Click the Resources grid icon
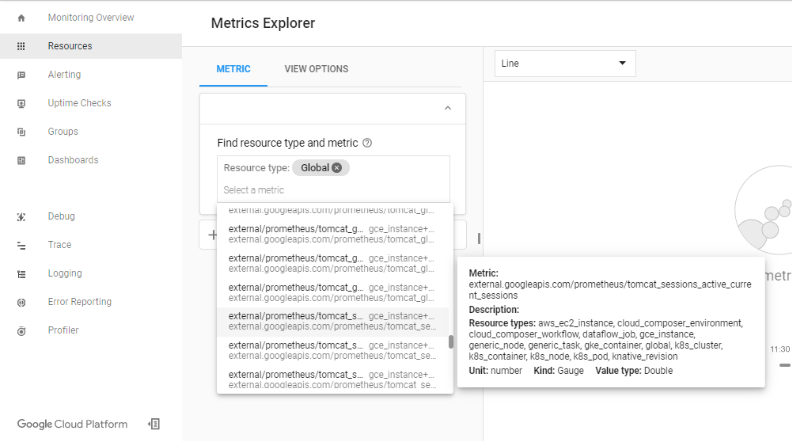Screen dimensions: 792x441 21,46
